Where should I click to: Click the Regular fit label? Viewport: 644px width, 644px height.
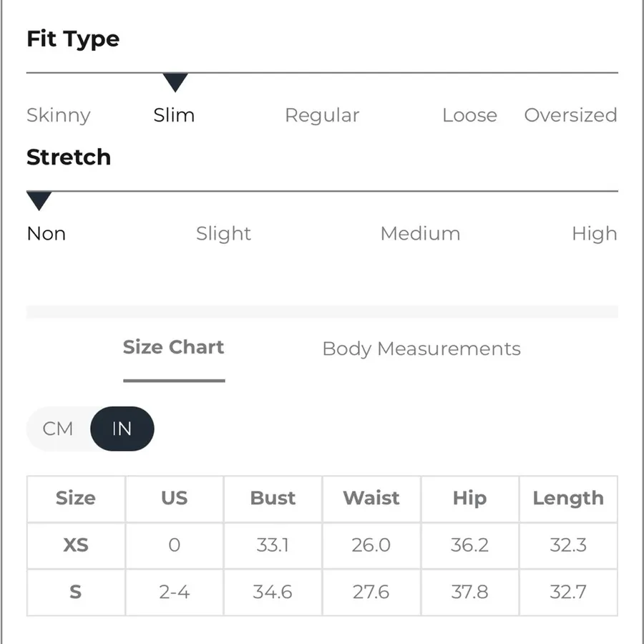coord(323,115)
